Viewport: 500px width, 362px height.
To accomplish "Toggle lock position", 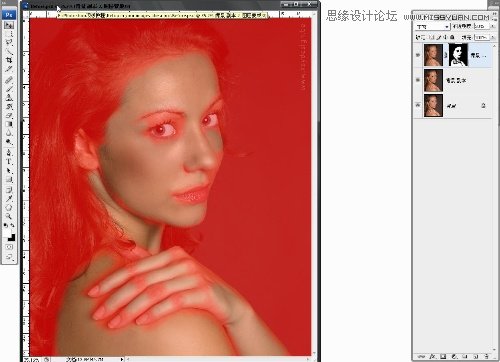I will coord(446,37).
